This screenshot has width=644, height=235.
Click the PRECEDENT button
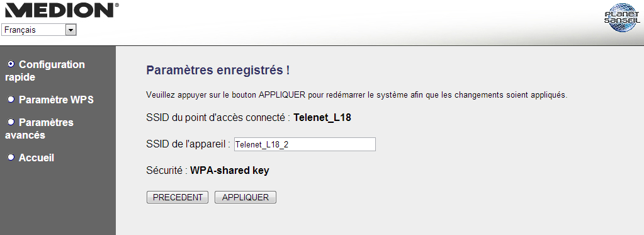pos(178,197)
